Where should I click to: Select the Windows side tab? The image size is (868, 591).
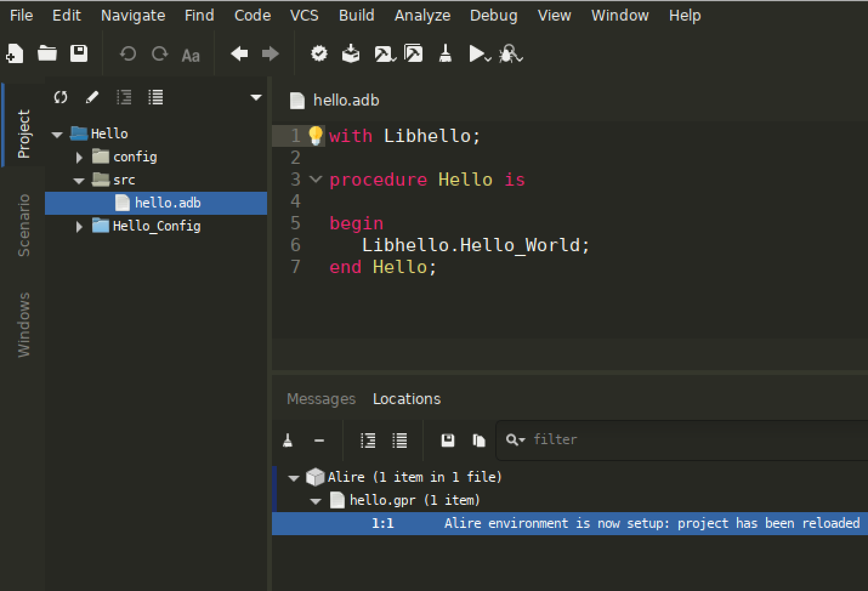click(23, 325)
